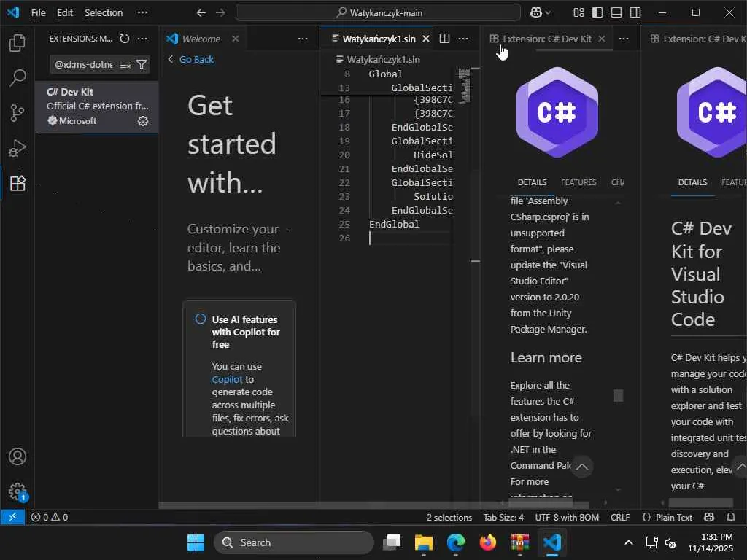Switch to Extension: C# Dev Kit tab
This screenshot has width=747, height=560.
tap(547, 39)
